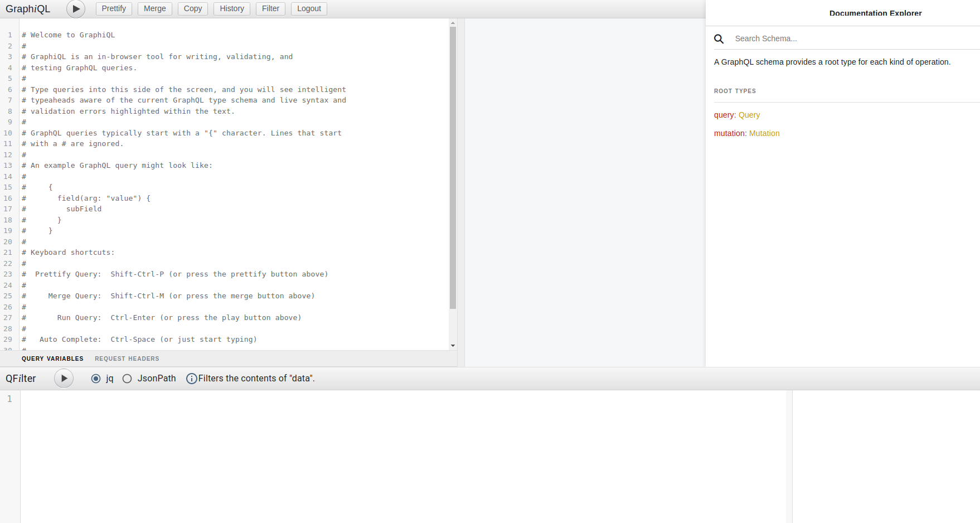Switch to the REQUEST HEADERS tab

click(127, 359)
